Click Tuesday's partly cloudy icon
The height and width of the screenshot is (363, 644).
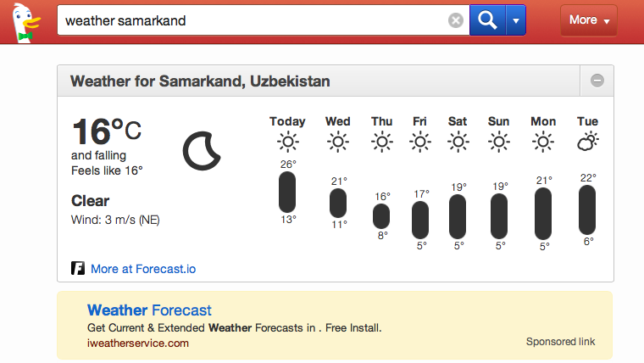click(x=587, y=142)
